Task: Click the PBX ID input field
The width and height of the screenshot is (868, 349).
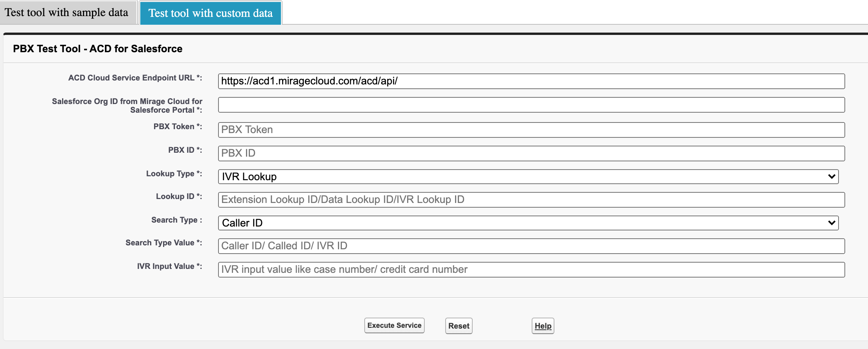Action: pos(531,153)
